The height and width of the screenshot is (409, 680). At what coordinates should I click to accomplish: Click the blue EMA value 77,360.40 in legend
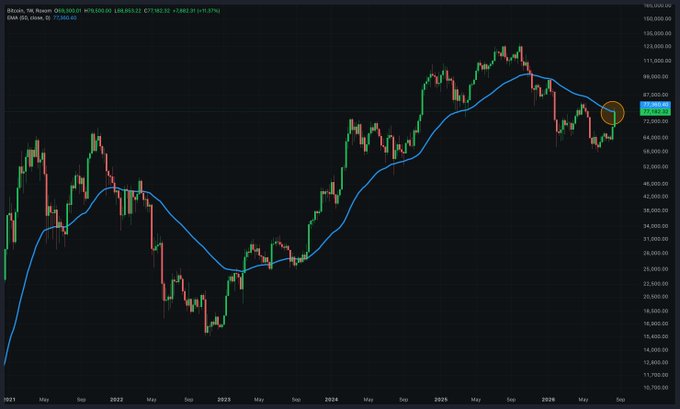65,18
